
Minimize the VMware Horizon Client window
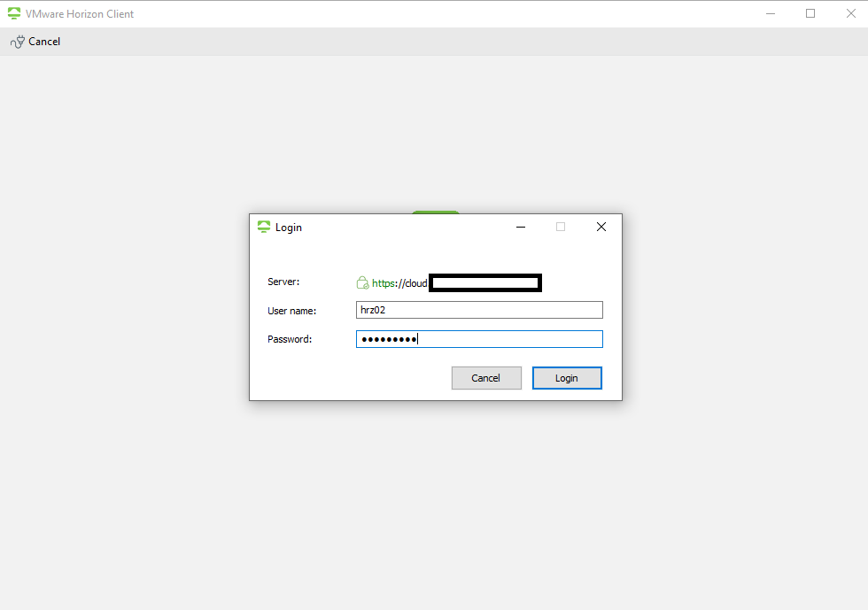point(771,13)
